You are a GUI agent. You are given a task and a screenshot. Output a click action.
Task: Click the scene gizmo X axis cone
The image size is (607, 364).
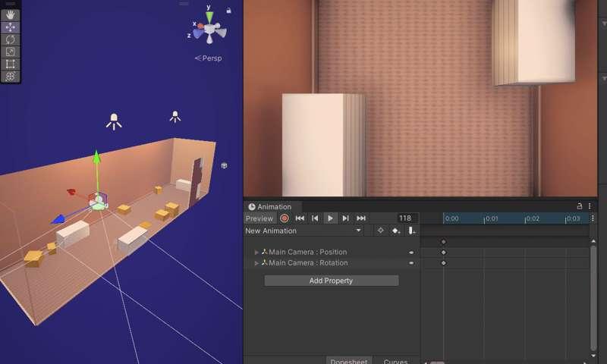(x=200, y=26)
